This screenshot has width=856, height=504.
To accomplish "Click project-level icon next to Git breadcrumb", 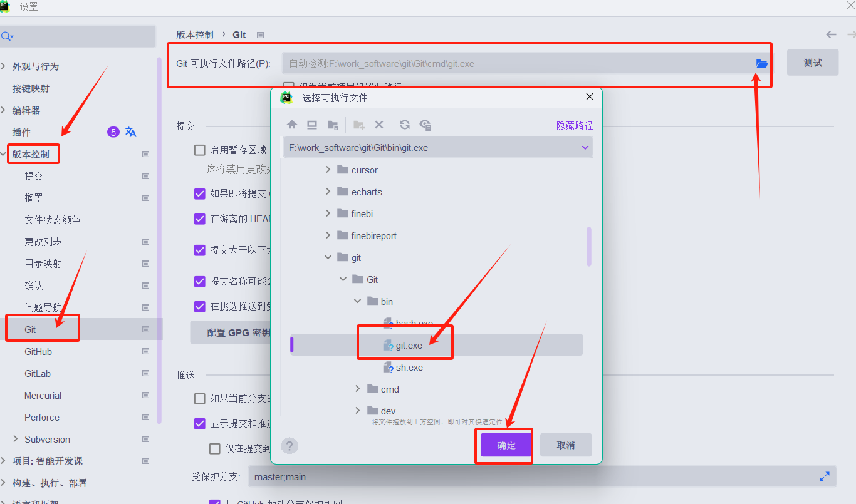I will pyautogui.click(x=261, y=35).
